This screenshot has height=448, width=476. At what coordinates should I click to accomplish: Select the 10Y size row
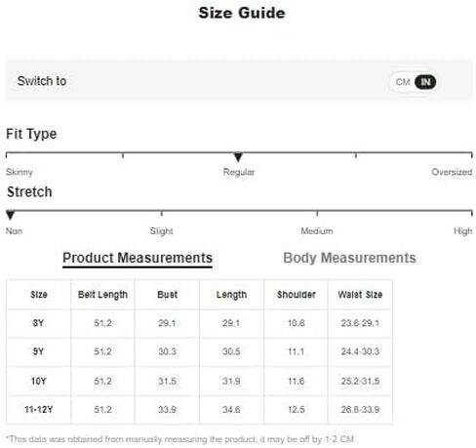[x=199, y=381]
